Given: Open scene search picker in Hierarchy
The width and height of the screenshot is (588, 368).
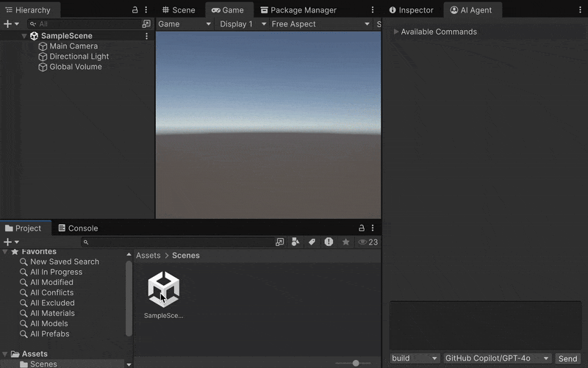Looking at the screenshot, I should pos(146,24).
